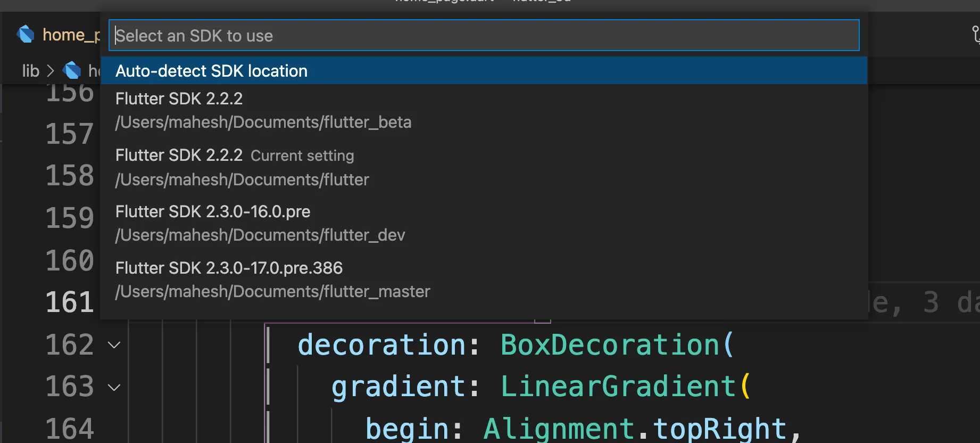
Task: Focus the Select an SDK to use field
Action: [484, 36]
